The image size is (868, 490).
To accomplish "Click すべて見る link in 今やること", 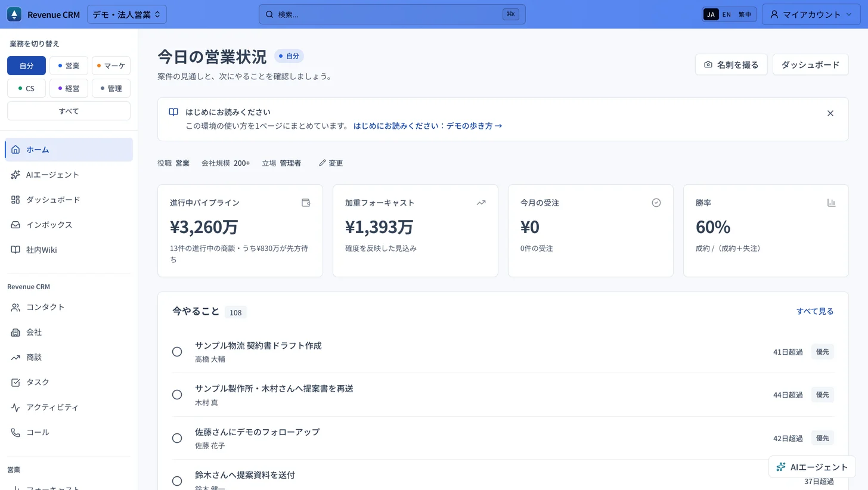I will click(x=815, y=311).
